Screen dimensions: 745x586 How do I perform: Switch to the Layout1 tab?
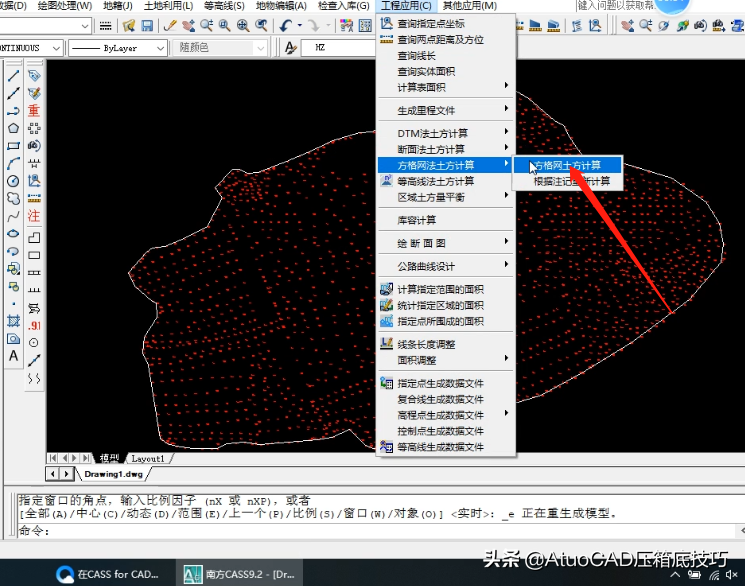pos(148,458)
